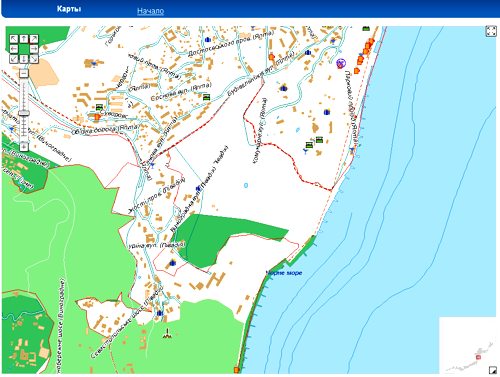The image size is (500, 377).
Task: Click the zoom slider handle
Action: click(x=24, y=113)
